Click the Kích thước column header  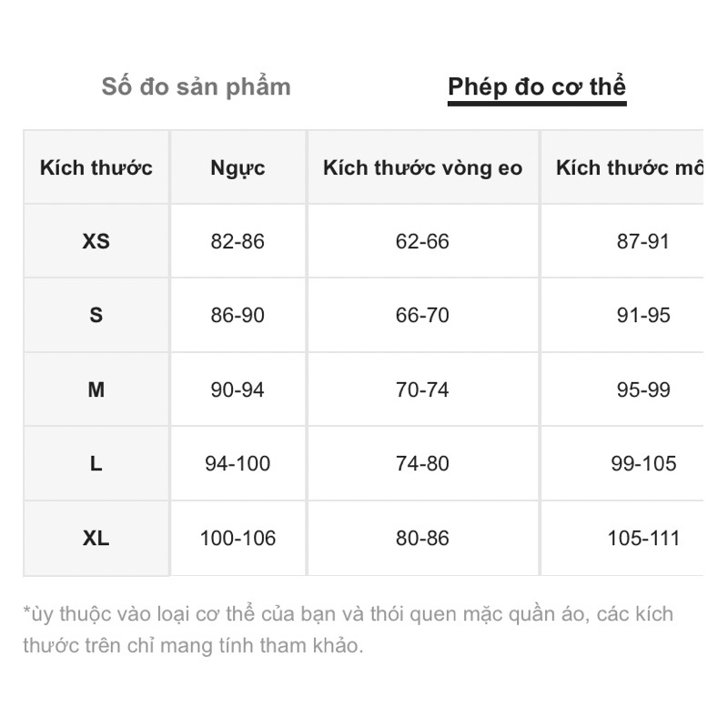tap(96, 168)
